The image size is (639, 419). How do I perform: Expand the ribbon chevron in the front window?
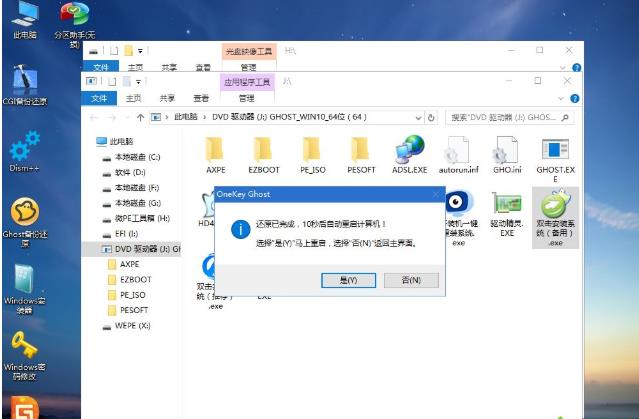click(x=561, y=99)
